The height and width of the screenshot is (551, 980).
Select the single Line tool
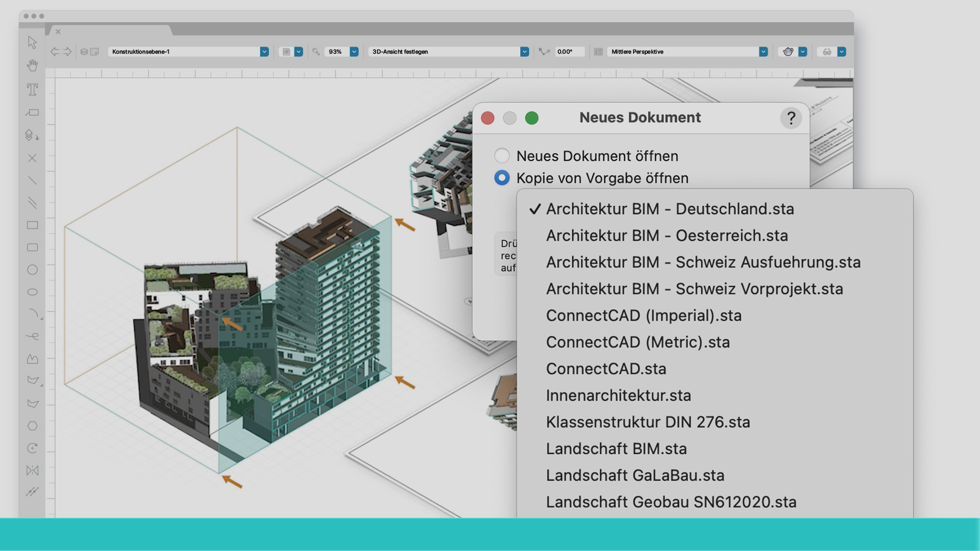(32, 181)
